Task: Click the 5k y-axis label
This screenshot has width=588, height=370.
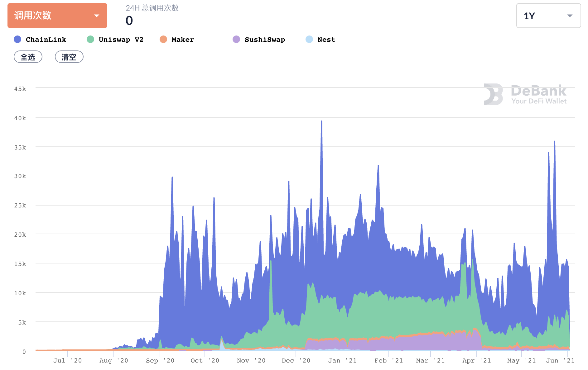Action: [x=22, y=323]
